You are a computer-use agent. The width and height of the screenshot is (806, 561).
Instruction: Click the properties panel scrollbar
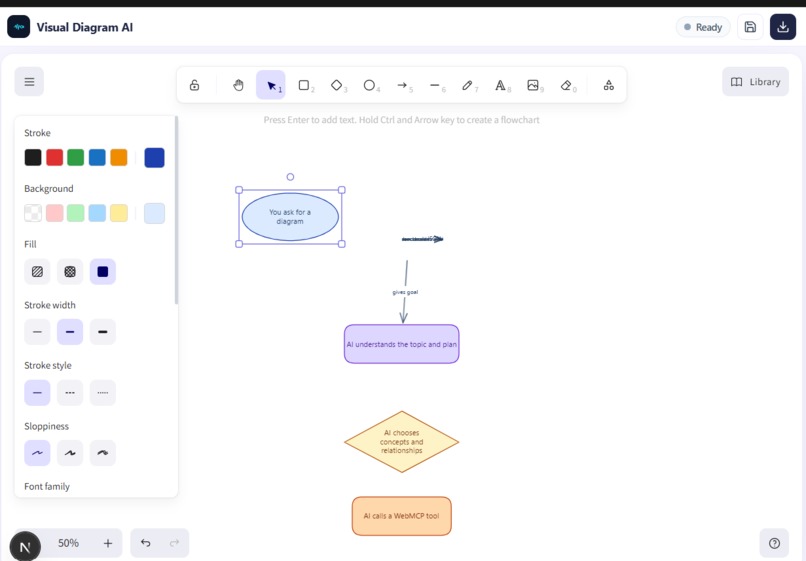pyautogui.click(x=176, y=210)
